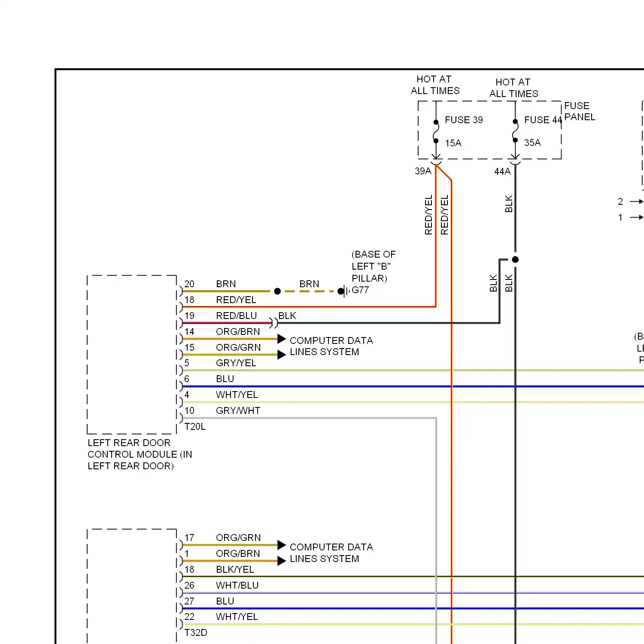Click the arrowhead on pin 14 ORG/BRN wire
This screenshot has width=644, height=644.
(282, 339)
